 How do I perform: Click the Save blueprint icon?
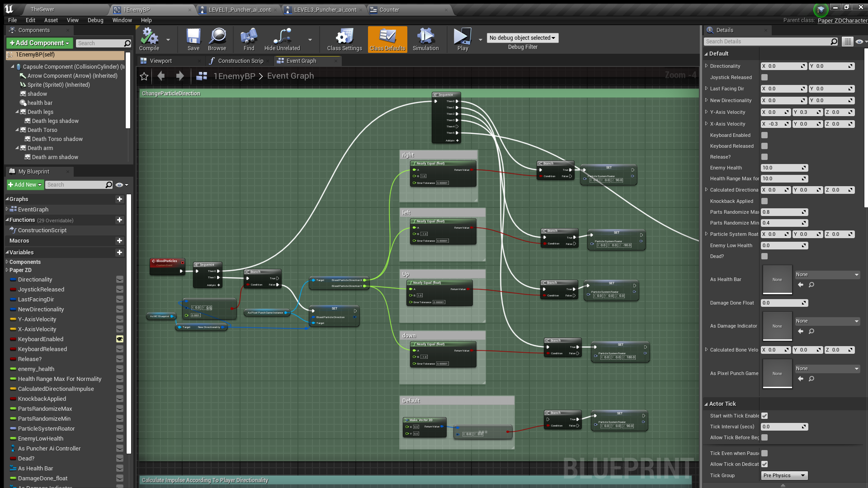pos(193,37)
